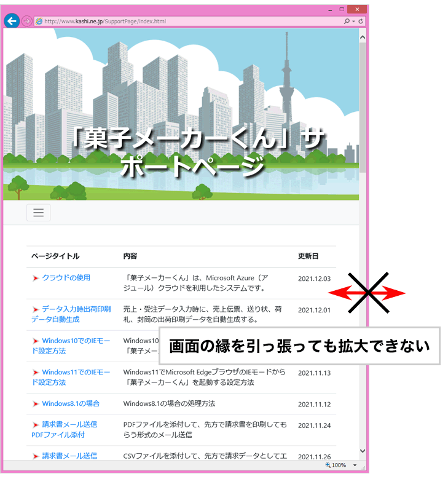The width and height of the screenshot is (448, 479).
Task: Click the ページタイトル column header
Action: pos(55,256)
